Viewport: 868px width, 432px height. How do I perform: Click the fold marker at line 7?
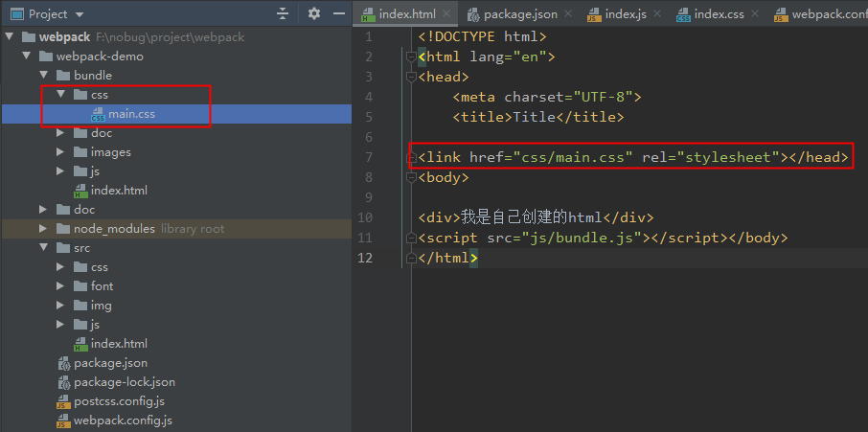pyautogui.click(x=411, y=158)
